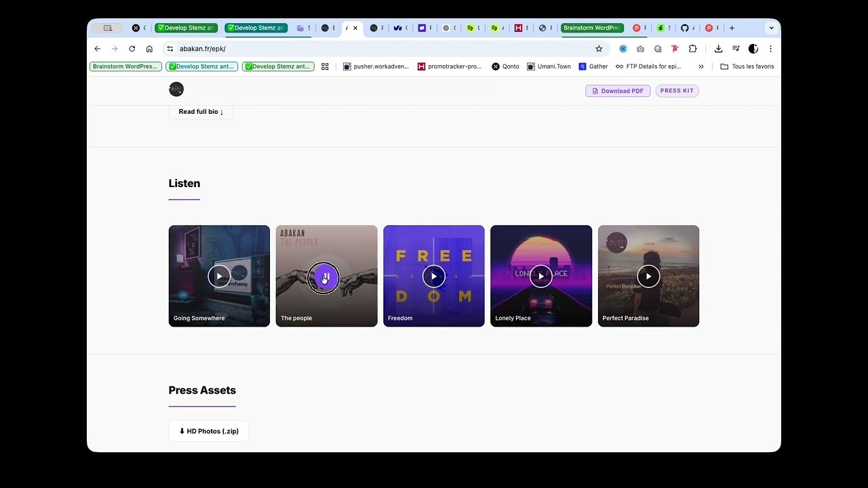The image size is (868, 488).
Task: Click the camera screenshot extension icon
Action: point(640,49)
